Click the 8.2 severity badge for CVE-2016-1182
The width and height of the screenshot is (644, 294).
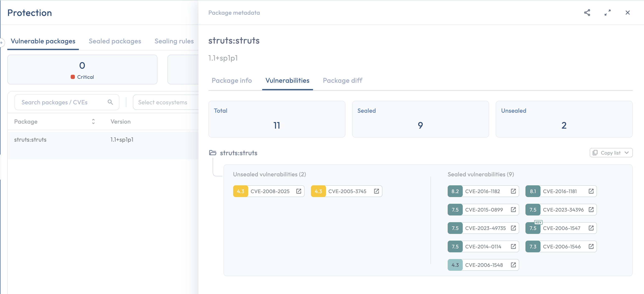click(x=455, y=191)
